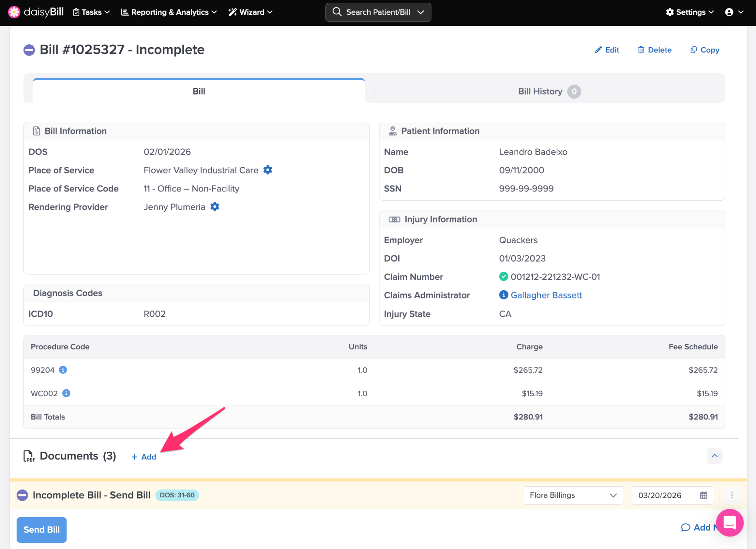
Task: Click the Place of Service gear icon
Action: [x=268, y=170]
